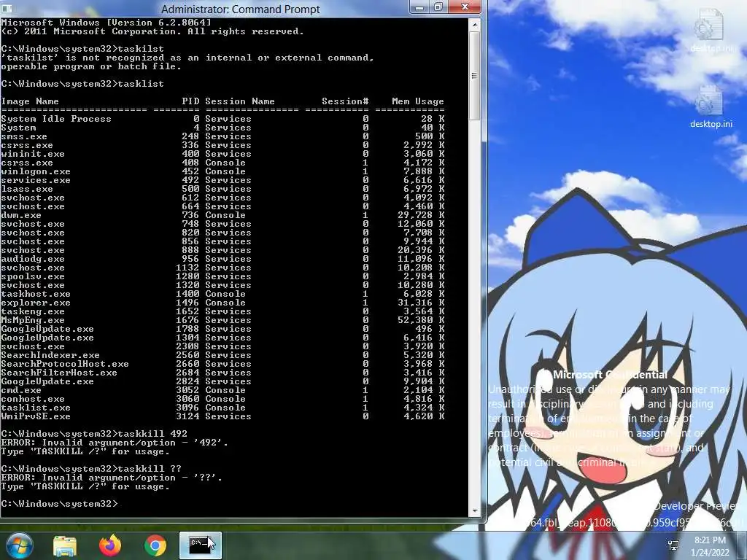Click 'audiodg.exe' process name

pyautogui.click(x=33, y=259)
